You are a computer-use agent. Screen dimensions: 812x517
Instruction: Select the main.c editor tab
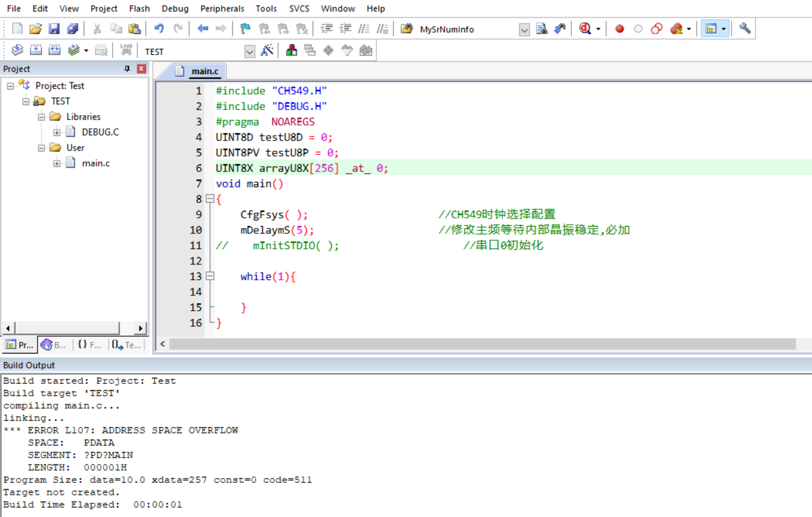coord(198,71)
